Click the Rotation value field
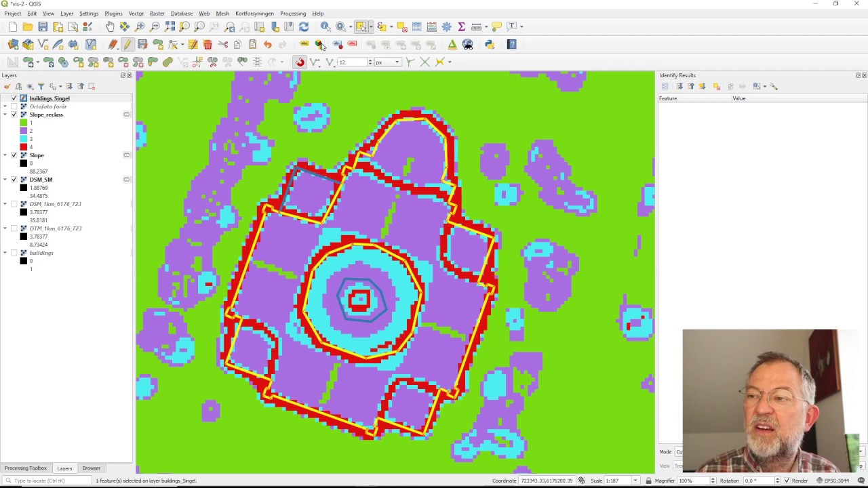The image size is (868, 488). [761, 481]
